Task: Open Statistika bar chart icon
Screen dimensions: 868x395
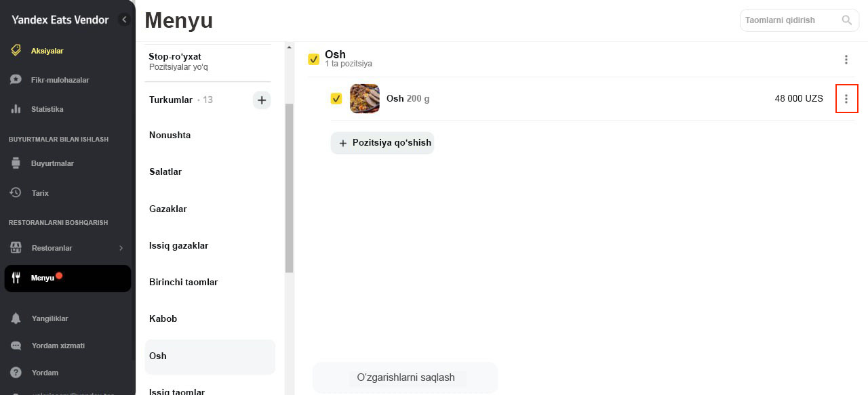Action: tap(16, 109)
